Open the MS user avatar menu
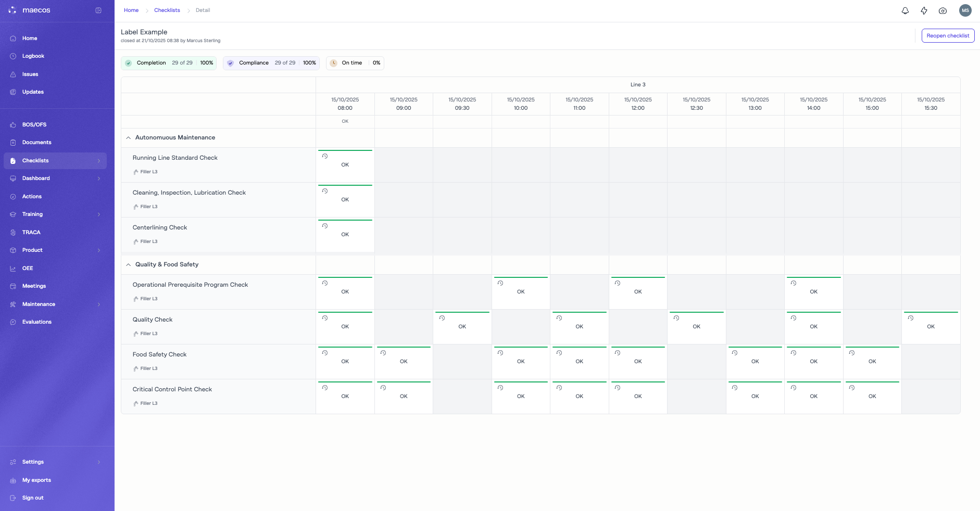Image resolution: width=980 pixels, height=511 pixels. pos(965,10)
